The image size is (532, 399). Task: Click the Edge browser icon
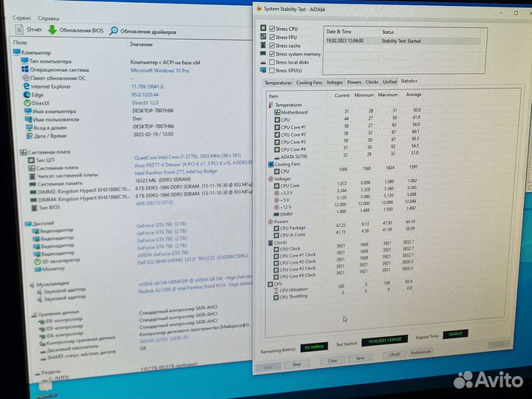coord(27,95)
